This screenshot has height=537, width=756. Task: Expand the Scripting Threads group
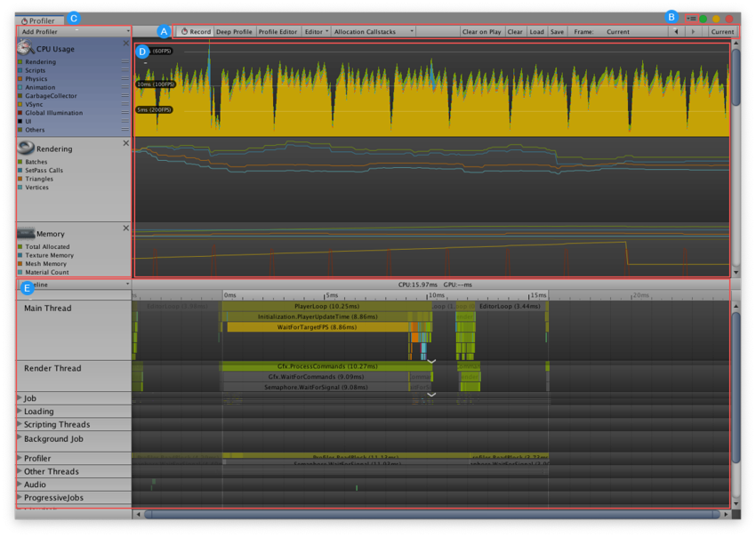tap(20, 425)
